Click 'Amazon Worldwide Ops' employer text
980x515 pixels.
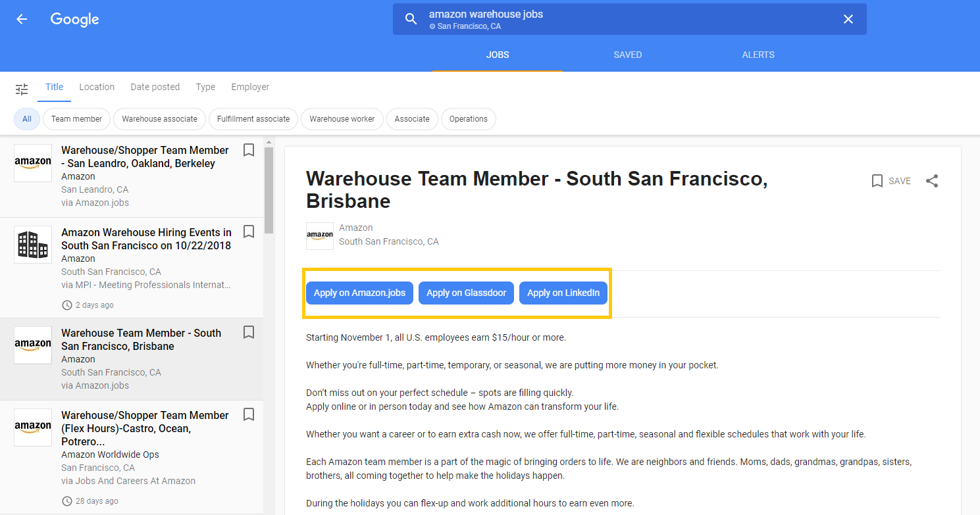click(x=110, y=454)
